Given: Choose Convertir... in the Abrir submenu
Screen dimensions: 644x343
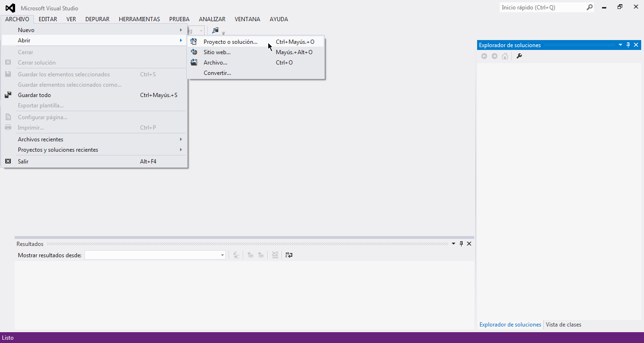Looking at the screenshot, I should click(217, 73).
